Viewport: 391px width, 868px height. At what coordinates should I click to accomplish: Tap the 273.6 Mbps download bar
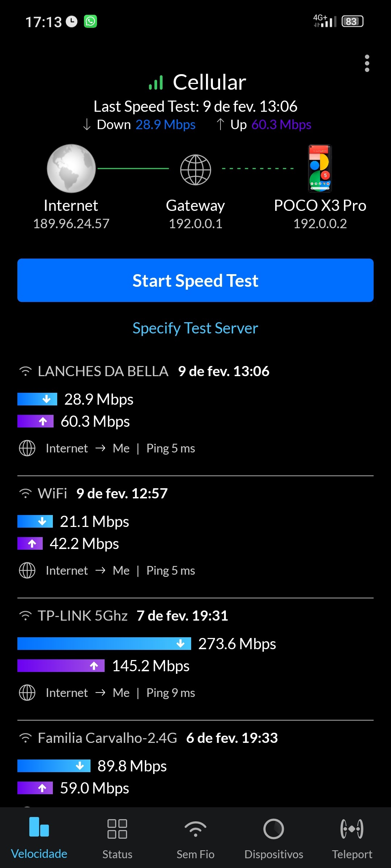(104, 644)
